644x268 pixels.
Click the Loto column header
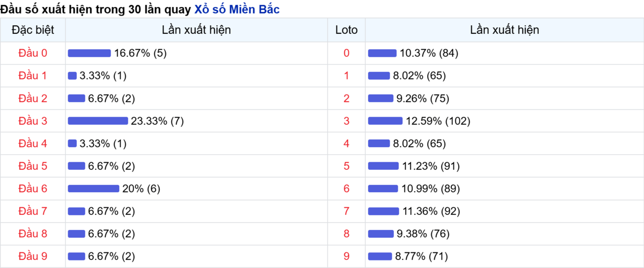[x=346, y=30]
